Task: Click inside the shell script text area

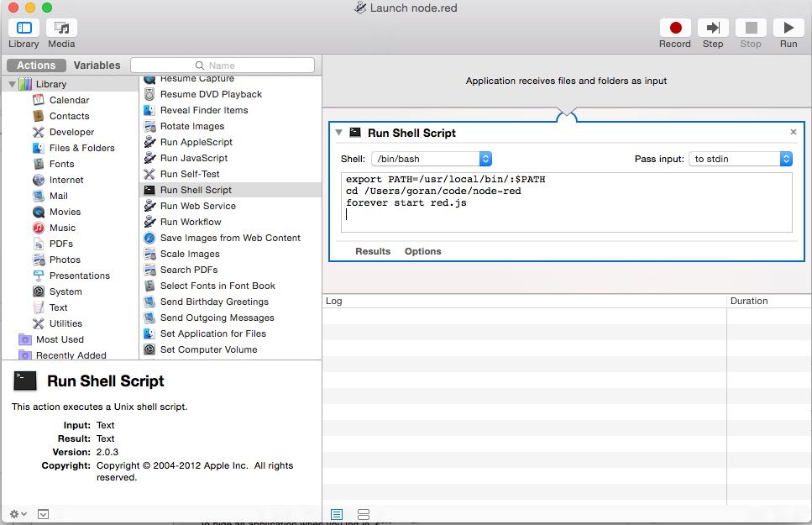Action: pyautogui.click(x=567, y=202)
